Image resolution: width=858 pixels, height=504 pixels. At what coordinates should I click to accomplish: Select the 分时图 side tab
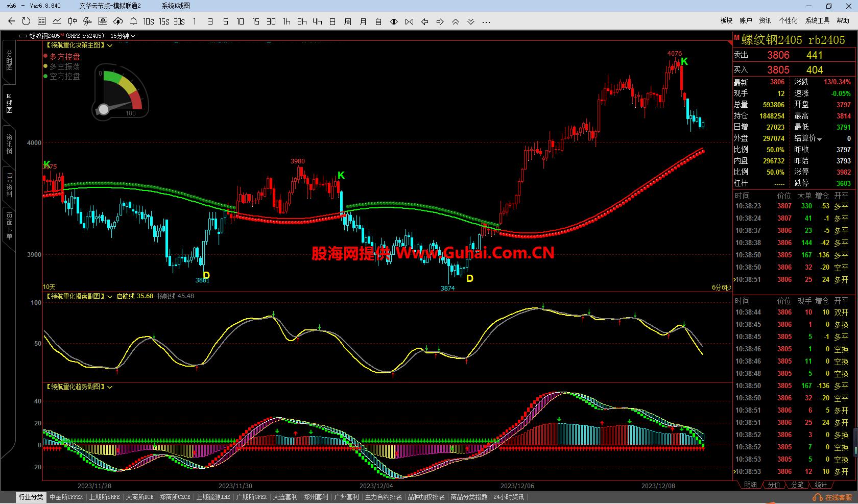point(9,60)
